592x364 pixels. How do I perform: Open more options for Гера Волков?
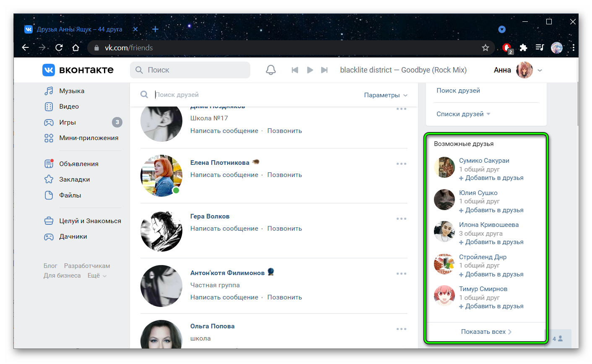(x=401, y=218)
